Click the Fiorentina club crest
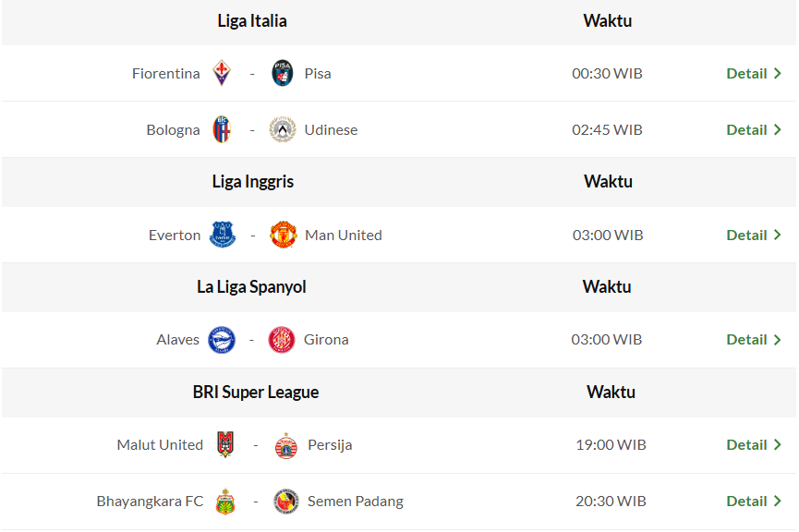The width and height of the screenshot is (799, 532). 222,73
